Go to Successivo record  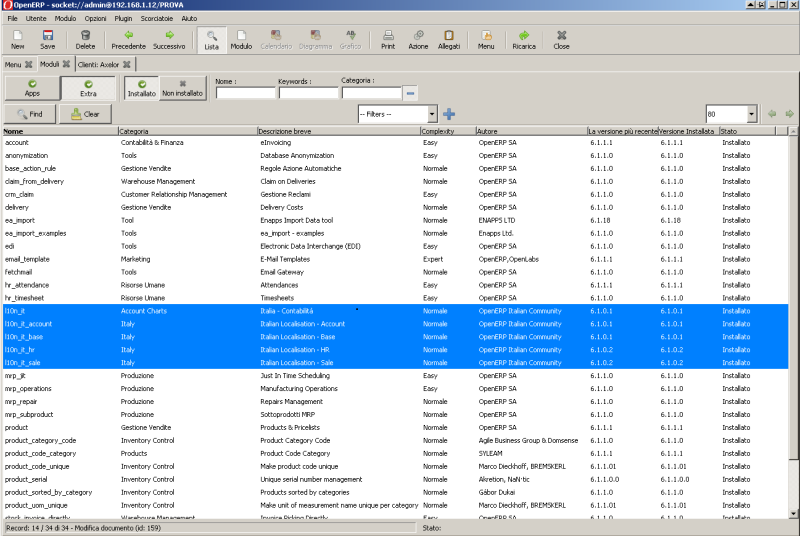pyautogui.click(x=169, y=40)
